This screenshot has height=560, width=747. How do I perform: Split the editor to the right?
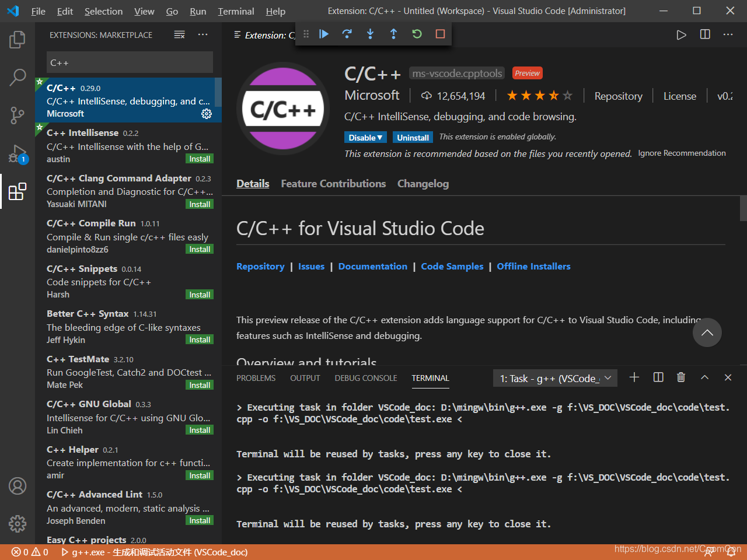705,35
